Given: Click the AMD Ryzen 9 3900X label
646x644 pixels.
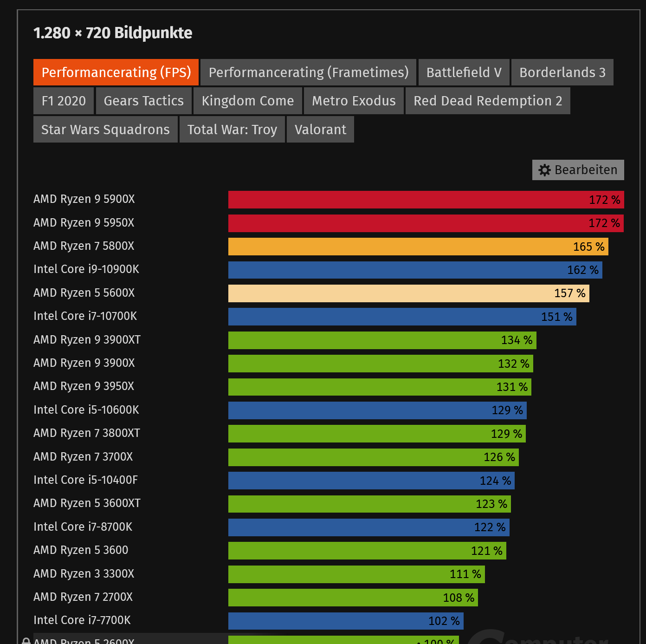Looking at the screenshot, I should point(84,363).
